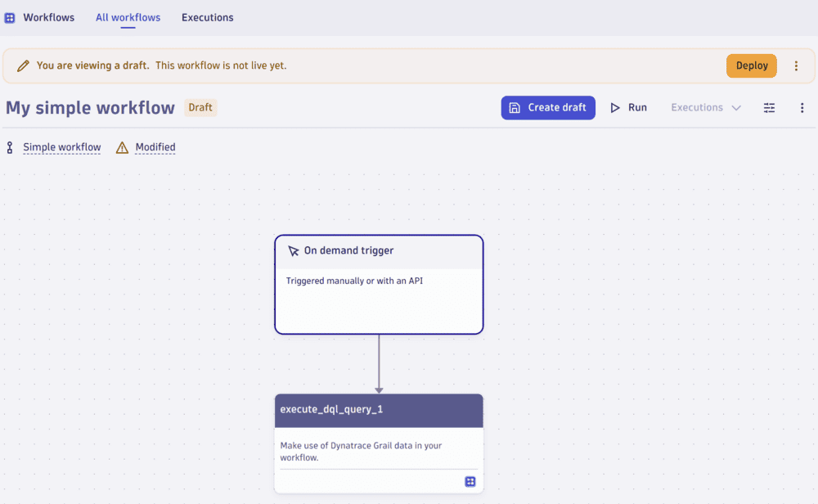Select the Draft status badge
The image size is (818, 504).
coord(200,107)
